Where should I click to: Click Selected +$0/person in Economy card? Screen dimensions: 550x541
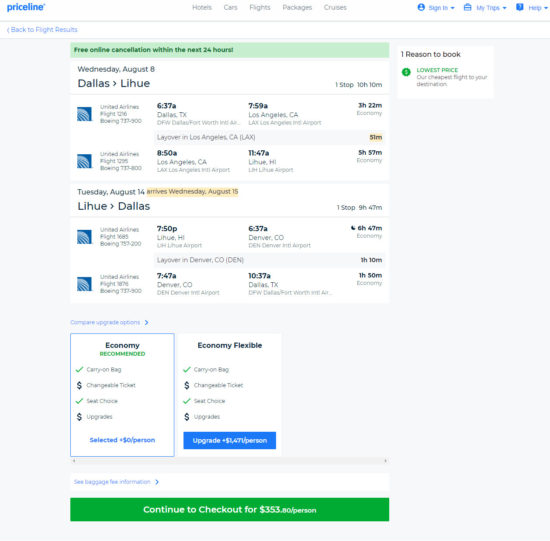(x=122, y=440)
